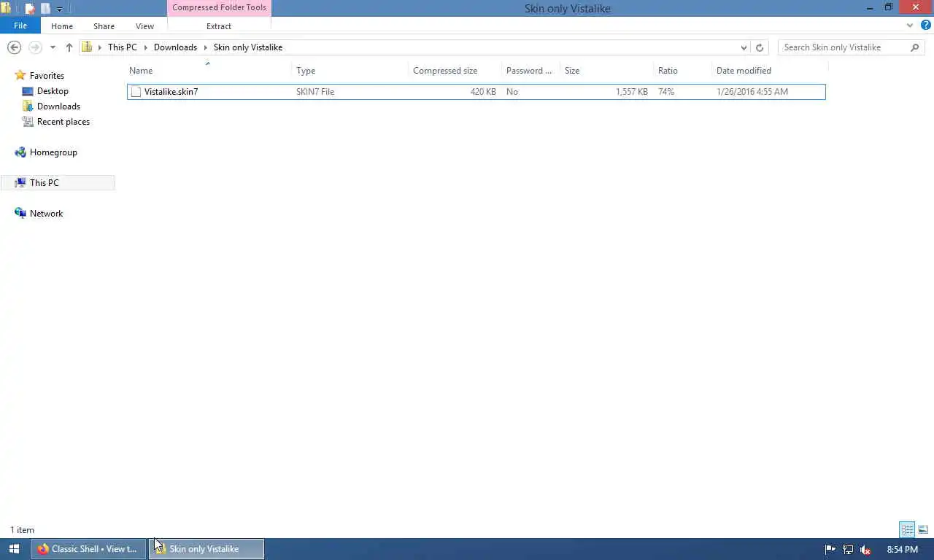Click the SKIN7 File type cell
Viewport: 934px width, 560px height.
click(315, 92)
